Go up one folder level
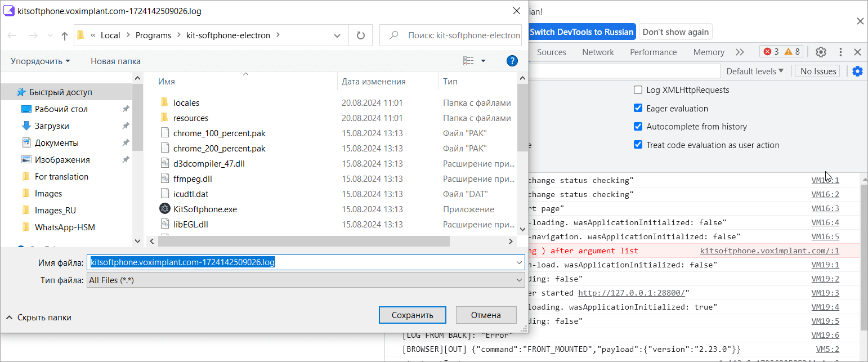Image resolution: width=868 pixels, height=362 pixels. [65, 35]
